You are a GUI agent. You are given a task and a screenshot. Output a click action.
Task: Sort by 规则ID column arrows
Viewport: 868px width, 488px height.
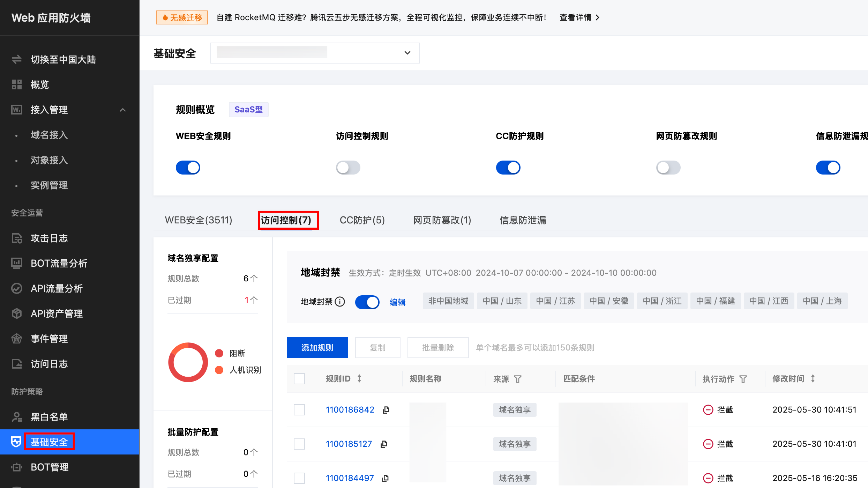359,379
